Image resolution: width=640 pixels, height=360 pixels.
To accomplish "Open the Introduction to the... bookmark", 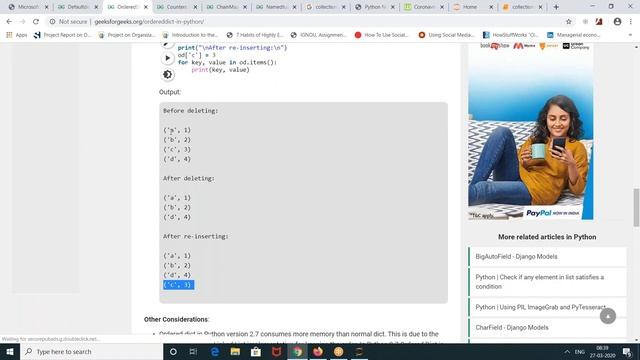I will click(x=190, y=35).
